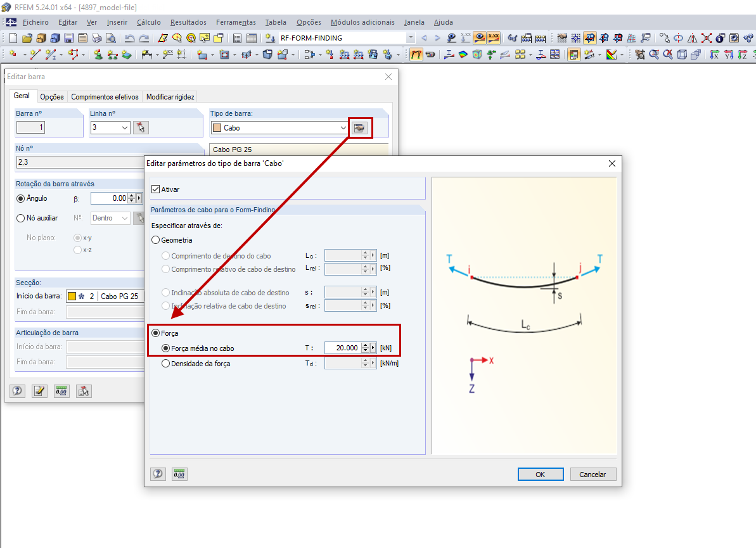756x548 pixels.
Task: Click the OK button in the cable dialog
Action: click(540, 473)
